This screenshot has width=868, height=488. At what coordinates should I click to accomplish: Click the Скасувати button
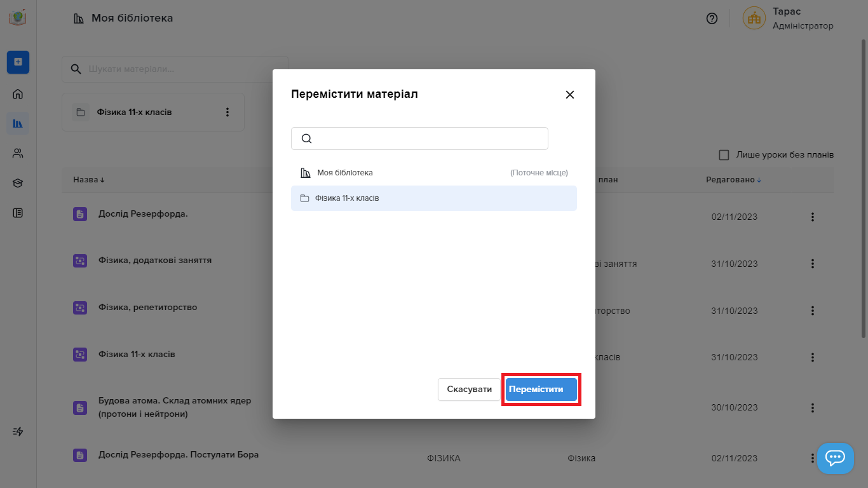click(469, 390)
